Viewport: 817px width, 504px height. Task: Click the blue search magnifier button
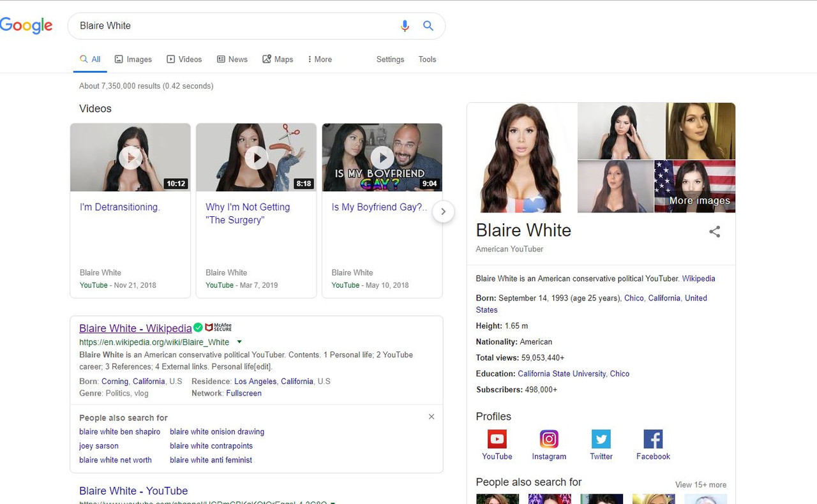tap(428, 26)
